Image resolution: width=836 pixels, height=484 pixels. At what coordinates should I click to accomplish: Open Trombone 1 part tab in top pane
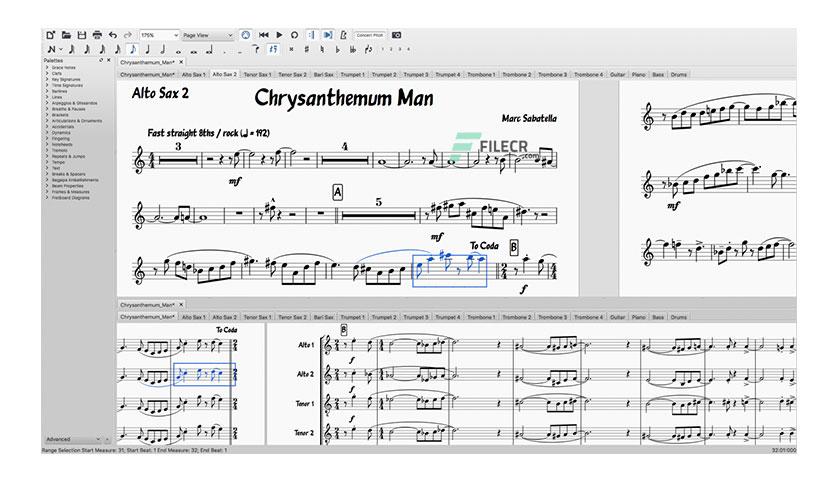point(481,75)
